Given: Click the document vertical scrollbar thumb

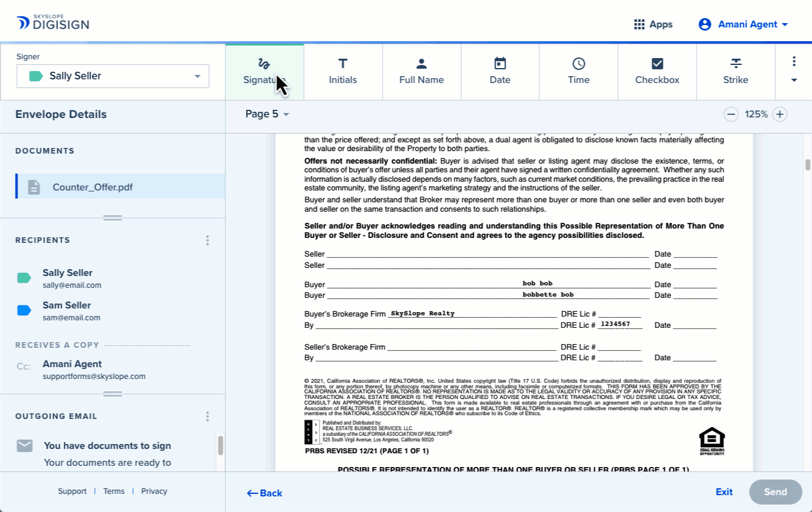Looking at the screenshot, I should (x=808, y=165).
